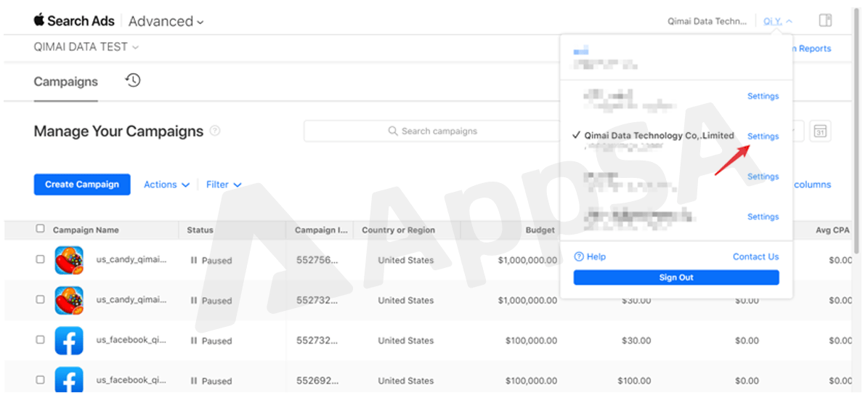The image size is (868, 393).
Task: Select checkbox for campaign 552756
Action: (x=40, y=259)
